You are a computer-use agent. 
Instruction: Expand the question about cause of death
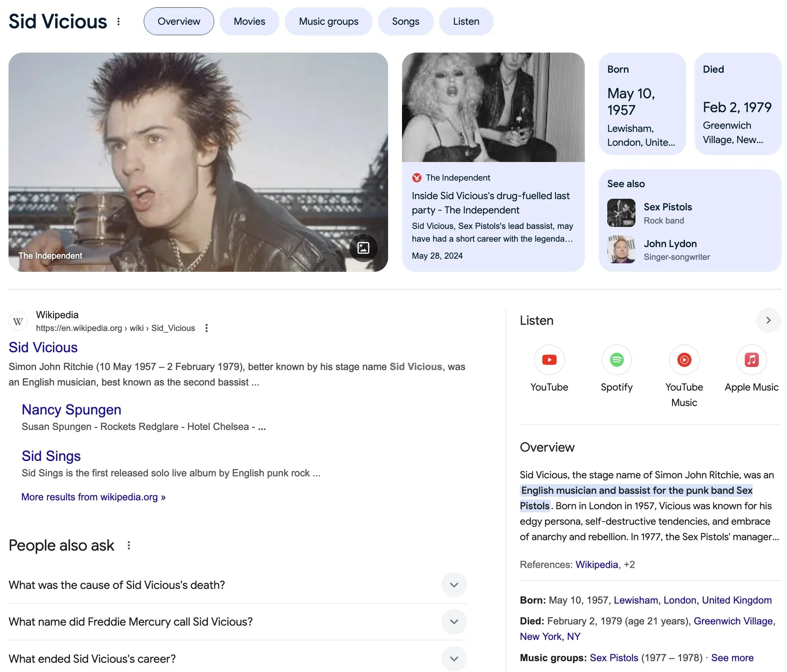pos(454,585)
